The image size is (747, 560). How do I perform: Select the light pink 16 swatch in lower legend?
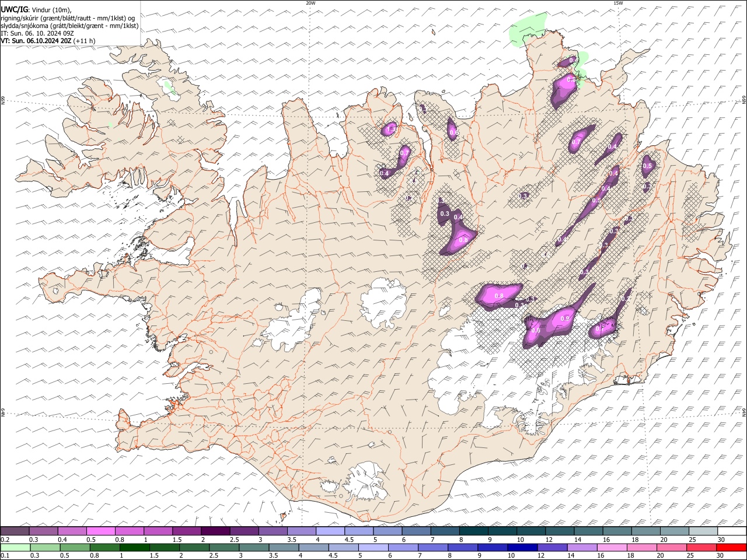click(612, 548)
